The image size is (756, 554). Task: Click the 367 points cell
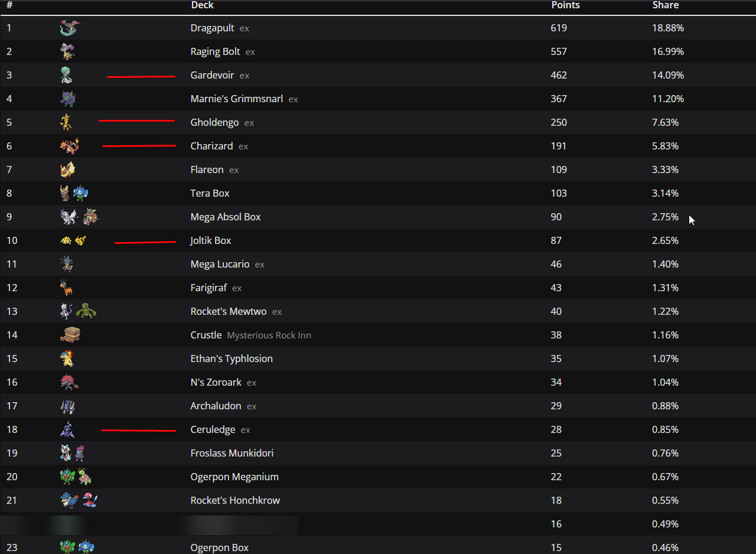coord(559,99)
